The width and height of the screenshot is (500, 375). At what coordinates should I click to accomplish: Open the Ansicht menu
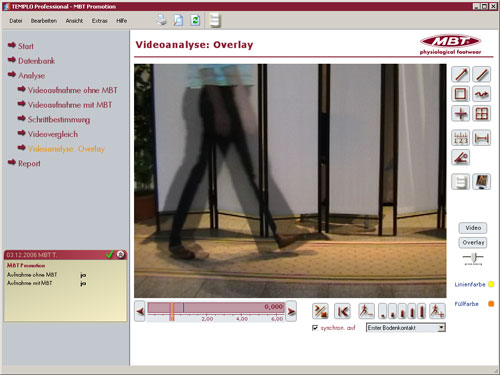[x=74, y=21]
